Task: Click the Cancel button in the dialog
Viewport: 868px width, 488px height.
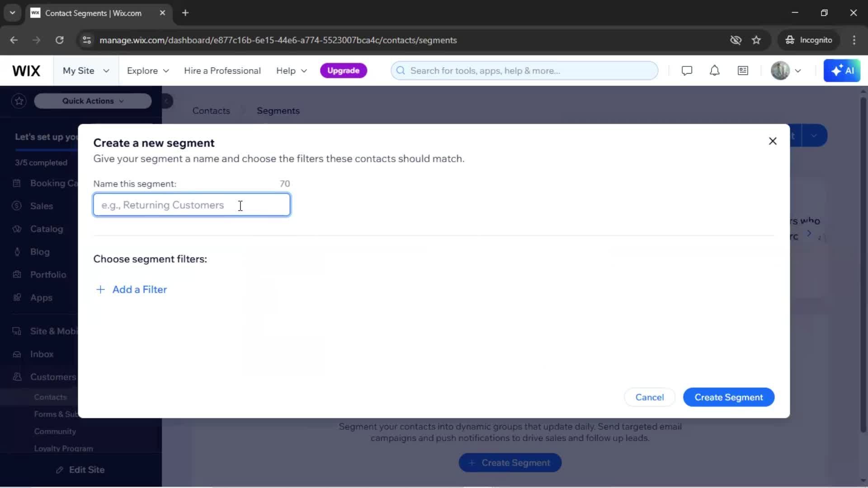Action: tap(650, 397)
